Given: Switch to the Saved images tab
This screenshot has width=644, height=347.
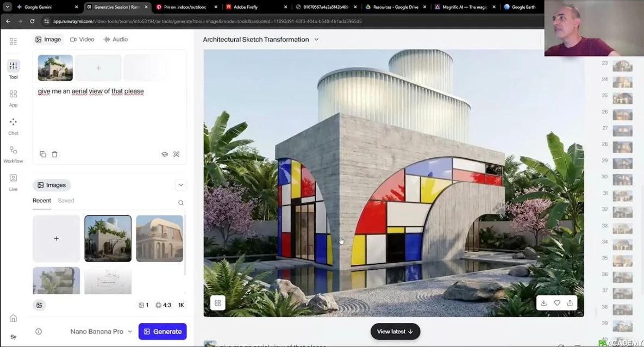Looking at the screenshot, I should tap(66, 201).
